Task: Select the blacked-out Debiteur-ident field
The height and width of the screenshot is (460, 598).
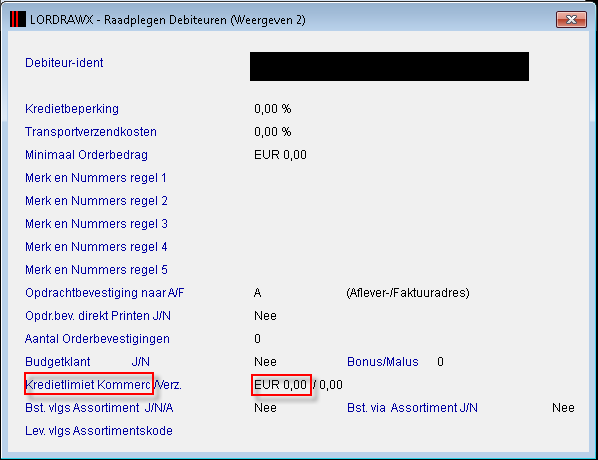Action: pos(389,66)
